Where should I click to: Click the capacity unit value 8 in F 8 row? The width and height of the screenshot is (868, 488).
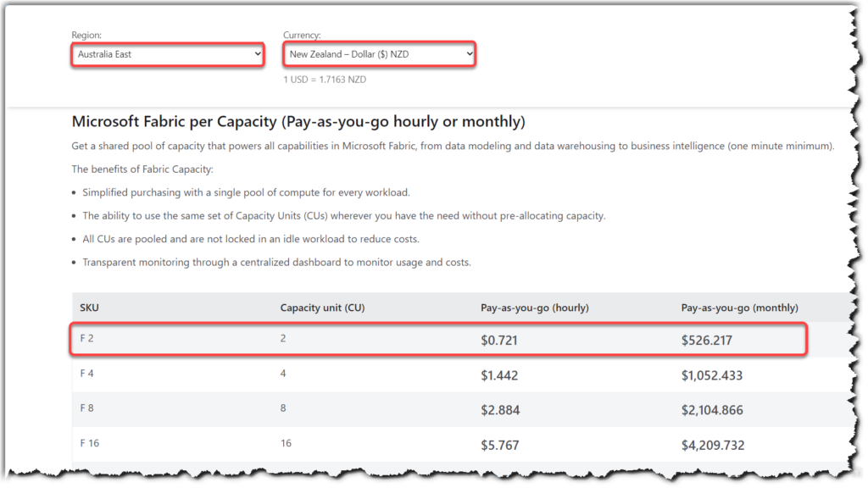[283, 408]
